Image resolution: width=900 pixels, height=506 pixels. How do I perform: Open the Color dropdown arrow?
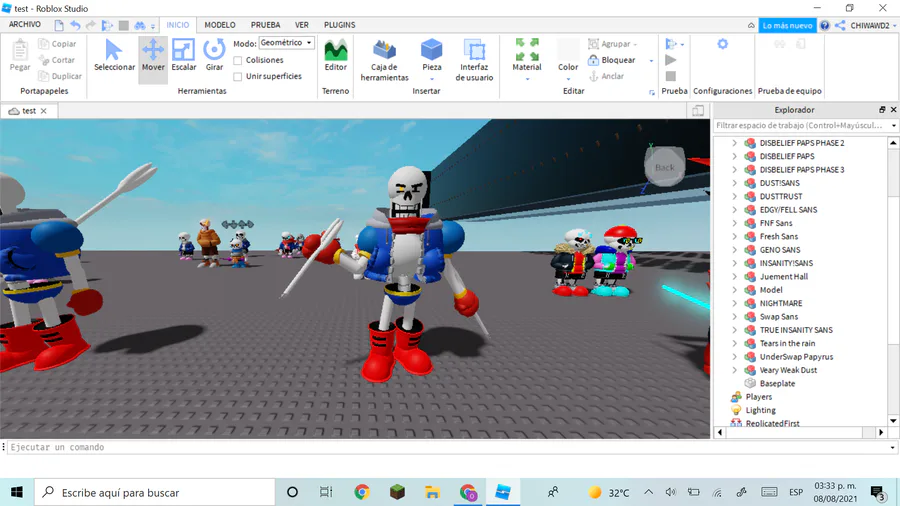(x=568, y=79)
